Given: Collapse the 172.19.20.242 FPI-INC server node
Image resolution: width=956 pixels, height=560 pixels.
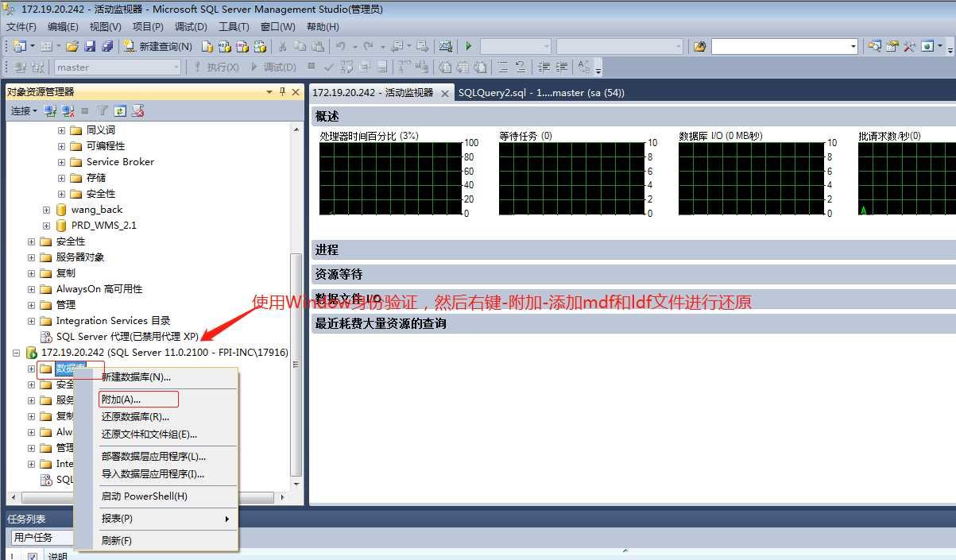Looking at the screenshot, I should (17, 353).
